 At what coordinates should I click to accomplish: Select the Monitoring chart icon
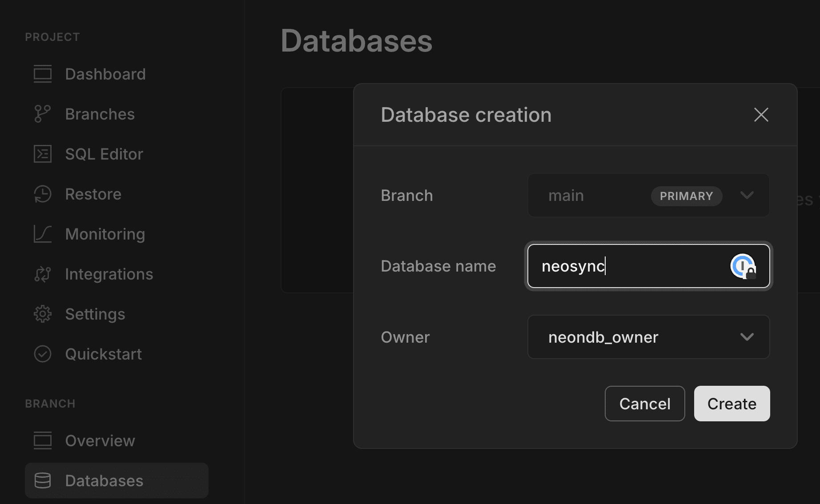coord(42,234)
